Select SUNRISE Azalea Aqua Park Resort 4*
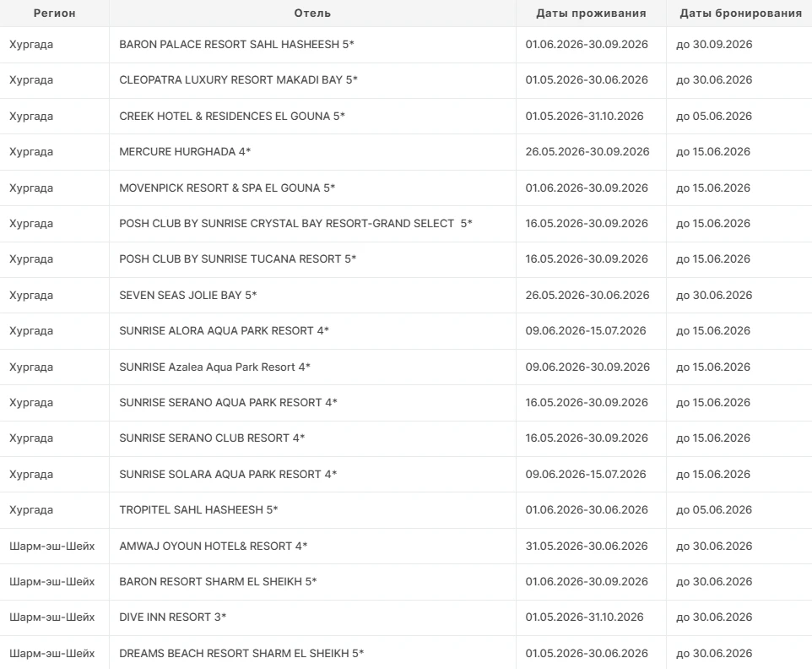The width and height of the screenshot is (812, 669). pyautogui.click(x=215, y=367)
